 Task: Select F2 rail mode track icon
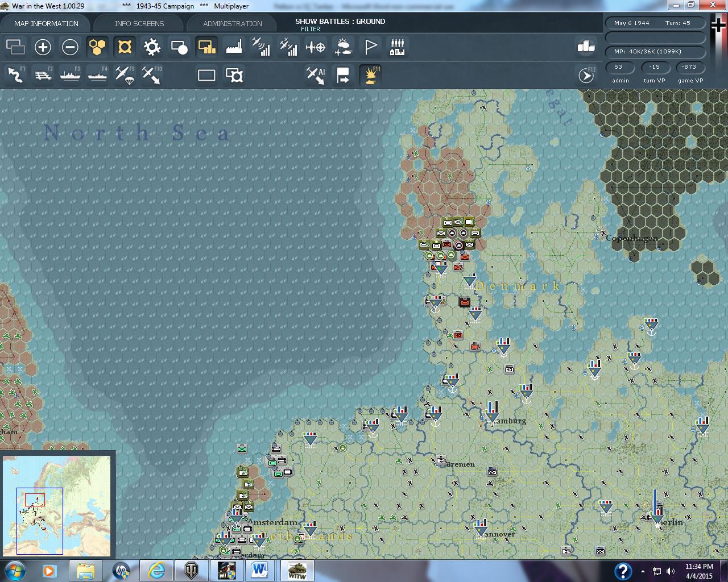tap(43, 75)
